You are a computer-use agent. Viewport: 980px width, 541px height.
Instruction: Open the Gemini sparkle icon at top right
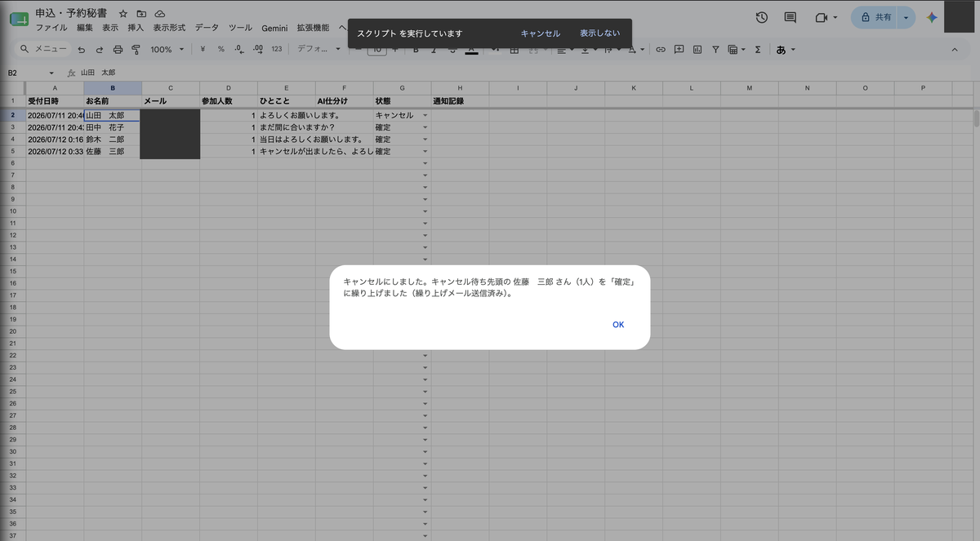pyautogui.click(x=932, y=17)
